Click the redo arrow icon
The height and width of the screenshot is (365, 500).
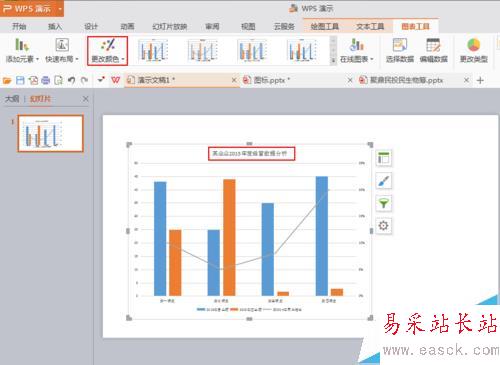[85, 80]
